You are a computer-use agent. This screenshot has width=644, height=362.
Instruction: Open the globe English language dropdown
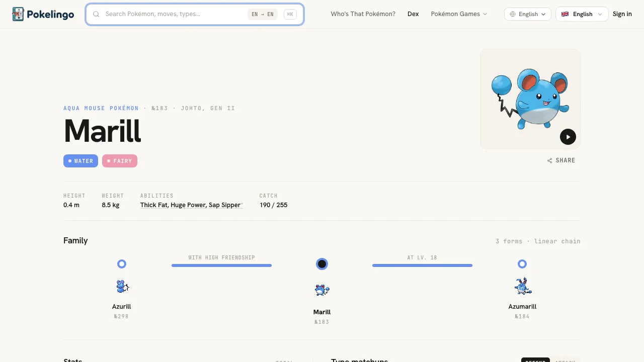[528, 14]
